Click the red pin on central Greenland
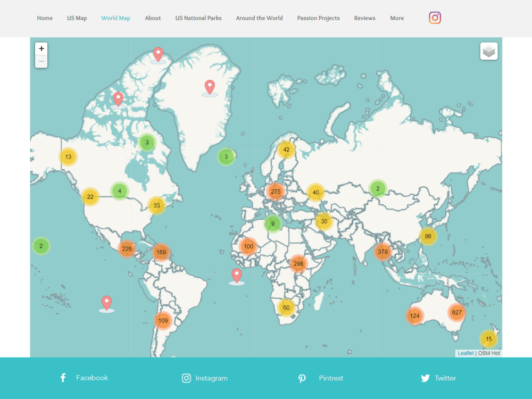This screenshot has height=399, width=532. [x=210, y=87]
